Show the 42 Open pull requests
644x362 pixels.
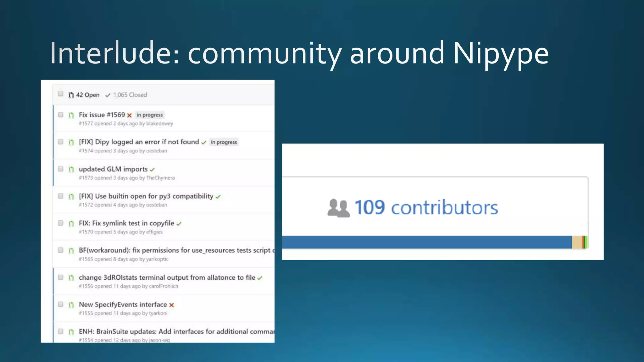coord(87,95)
